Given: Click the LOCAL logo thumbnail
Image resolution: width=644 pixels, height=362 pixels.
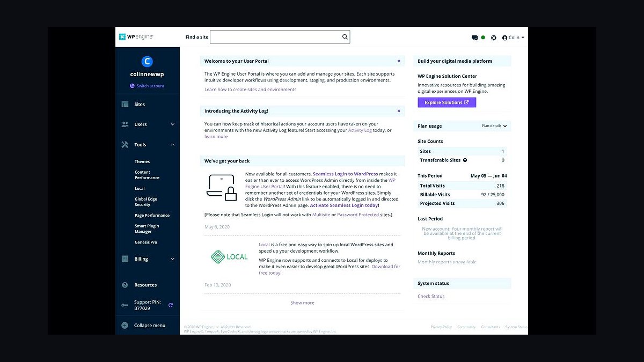Looking at the screenshot, I should point(229,256).
